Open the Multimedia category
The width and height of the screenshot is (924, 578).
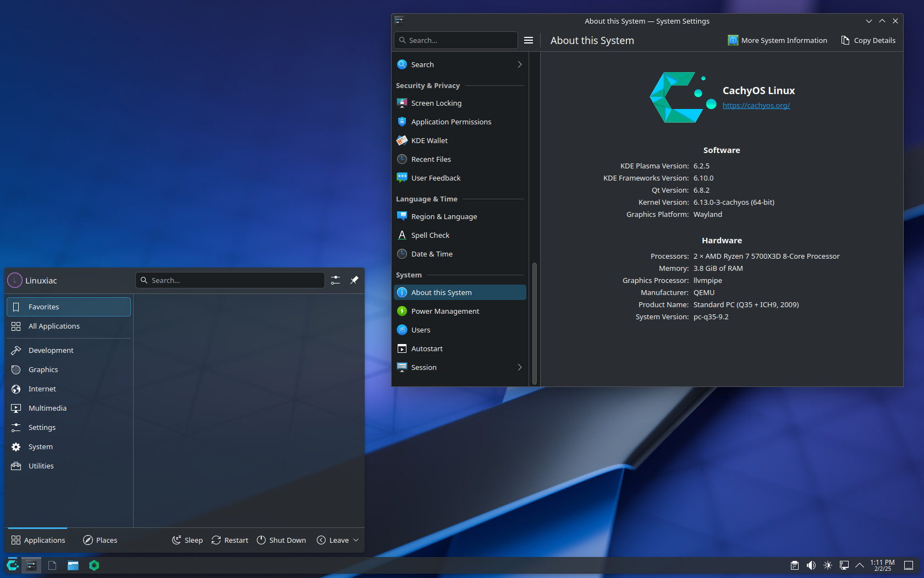[69, 408]
